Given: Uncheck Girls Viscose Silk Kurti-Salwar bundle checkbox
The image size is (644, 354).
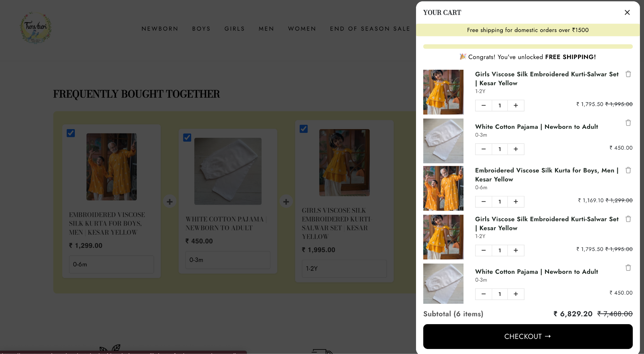Looking at the screenshot, I should coord(303,129).
